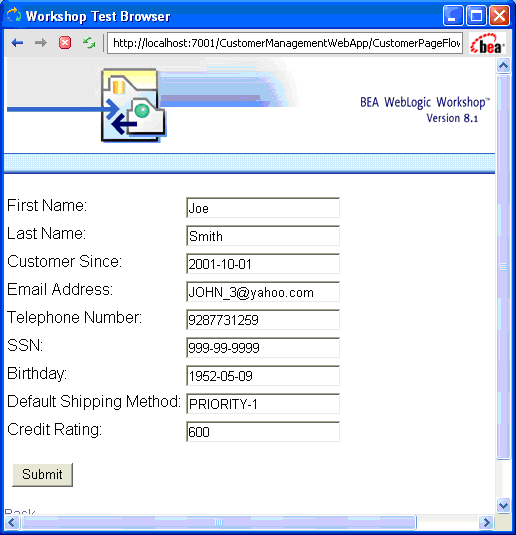This screenshot has height=535, width=516.
Task: Click the Workshop Test Browser title icon
Action: (x=13, y=16)
